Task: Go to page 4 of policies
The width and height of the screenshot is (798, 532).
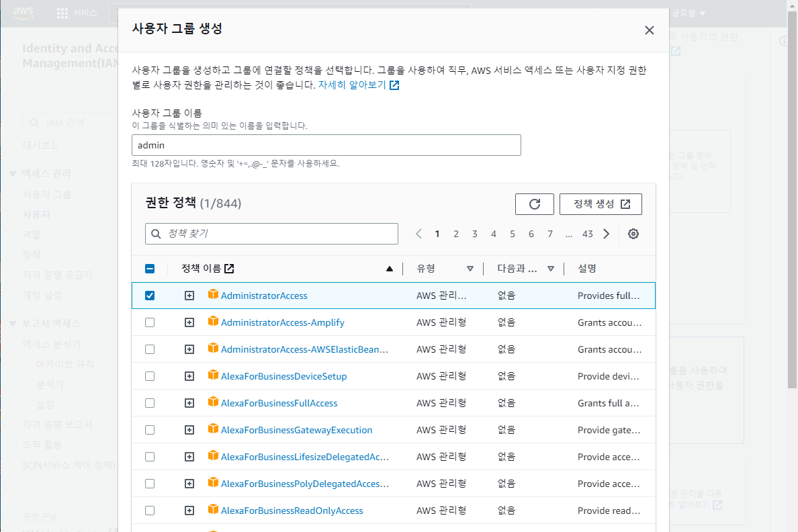Action: tap(494, 234)
